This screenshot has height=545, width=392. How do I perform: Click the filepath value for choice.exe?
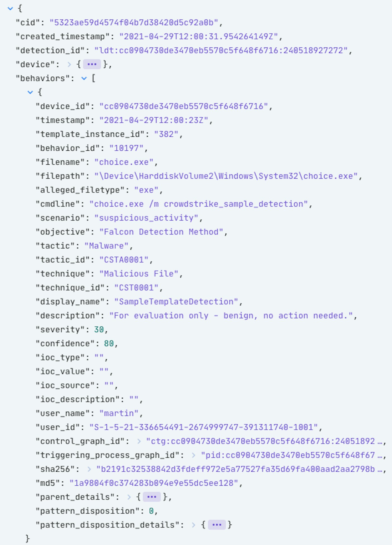226,176
